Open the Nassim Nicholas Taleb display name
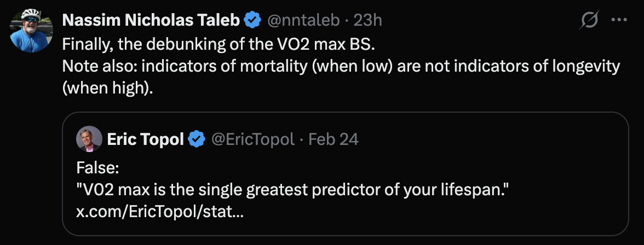Image resolution: width=644 pixels, height=245 pixels. pyautogui.click(x=151, y=20)
